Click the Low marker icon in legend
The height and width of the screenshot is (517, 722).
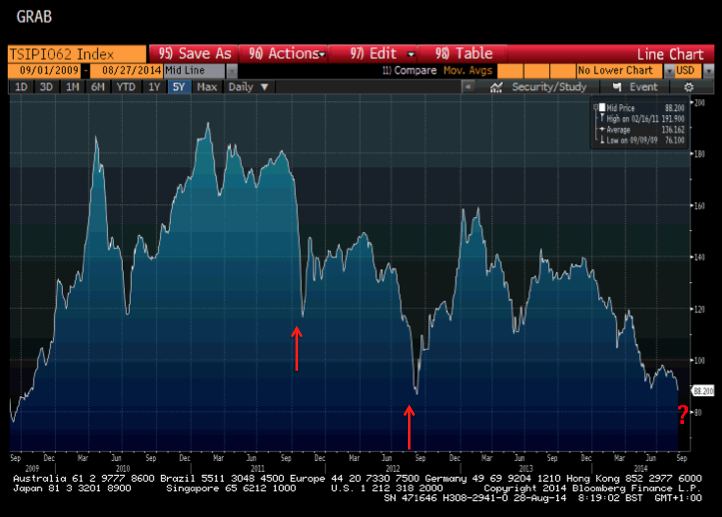pyautogui.click(x=601, y=141)
